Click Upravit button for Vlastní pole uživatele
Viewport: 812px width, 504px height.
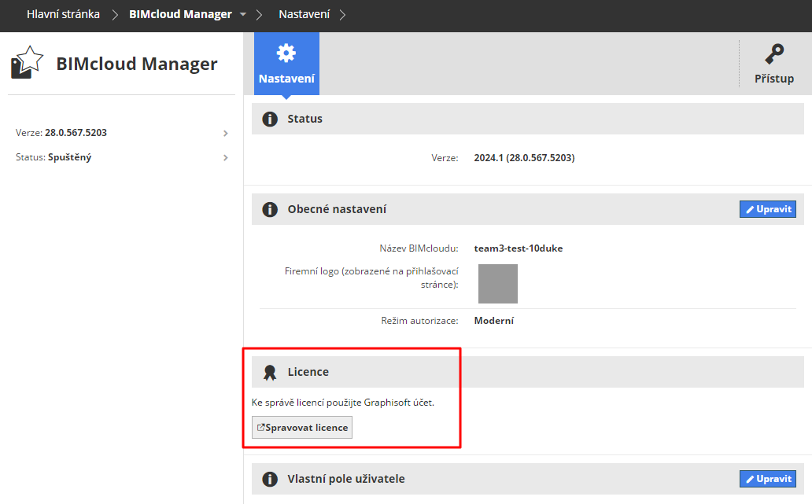coord(767,479)
